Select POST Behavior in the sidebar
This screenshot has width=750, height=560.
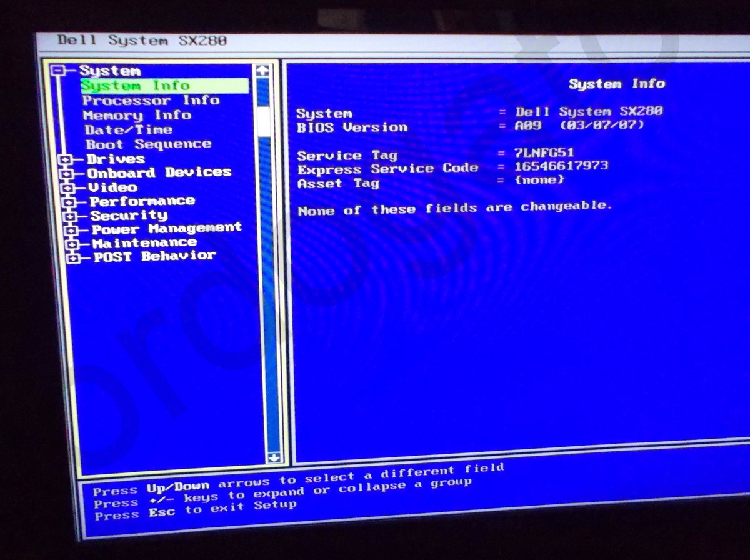point(153,255)
